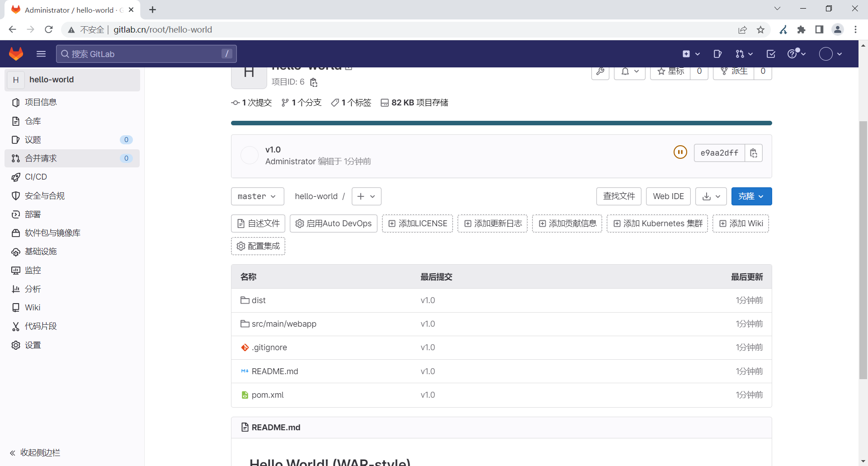Open 设置 in the sidebar
The height and width of the screenshot is (466, 868).
(x=72, y=345)
